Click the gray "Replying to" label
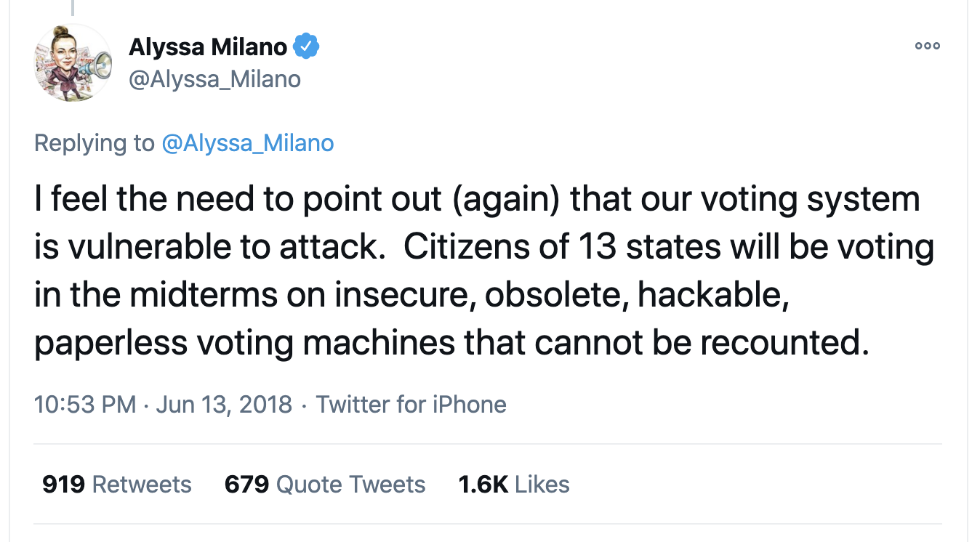Image resolution: width=980 pixels, height=542 pixels. tap(95, 142)
